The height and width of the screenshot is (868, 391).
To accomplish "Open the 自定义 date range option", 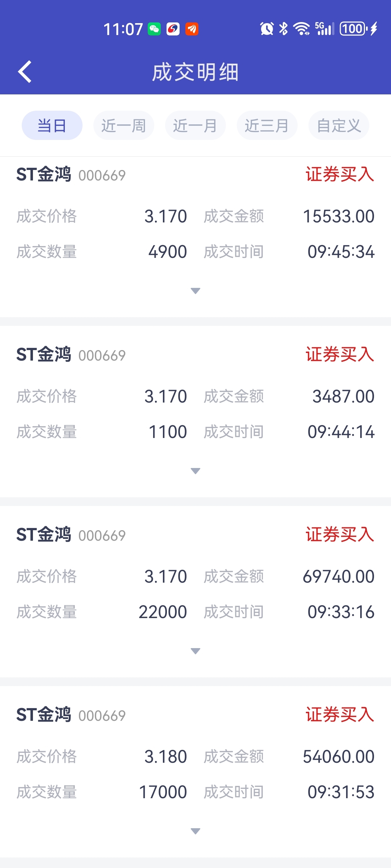I will pos(339,125).
